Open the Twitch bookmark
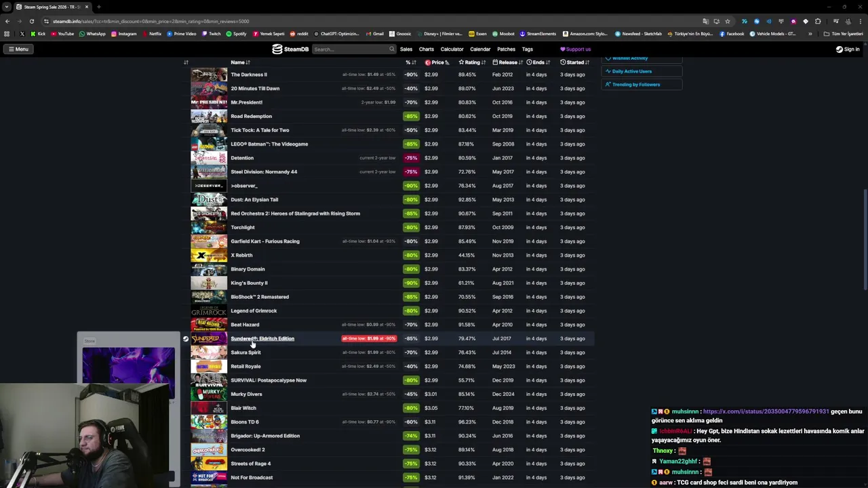 coord(211,34)
